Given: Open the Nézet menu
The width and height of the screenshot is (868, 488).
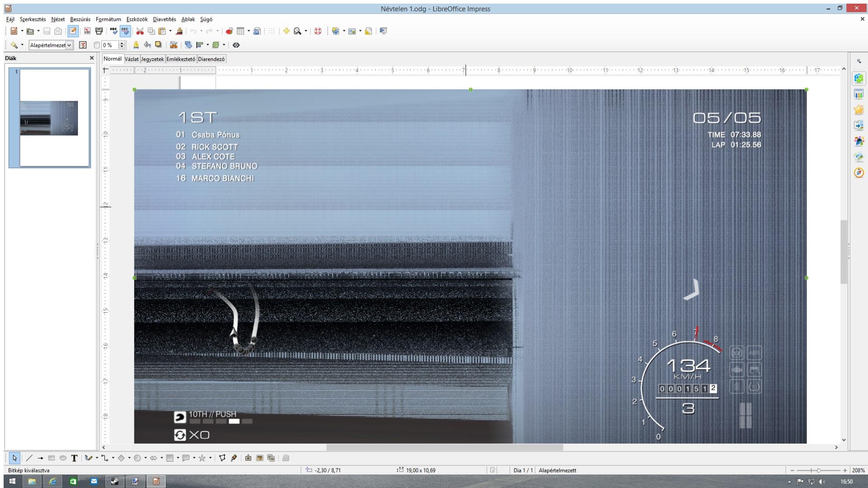Looking at the screenshot, I should point(58,19).
